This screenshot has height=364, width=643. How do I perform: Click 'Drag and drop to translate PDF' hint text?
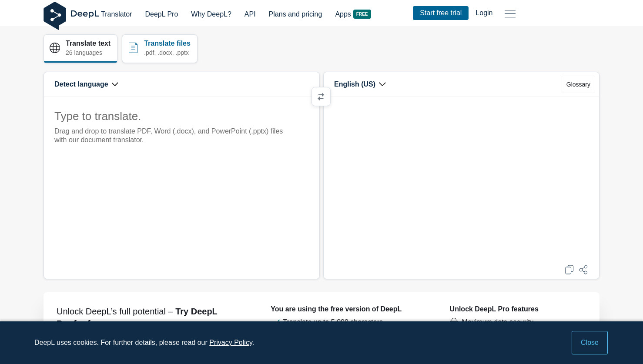pos(169,135)
